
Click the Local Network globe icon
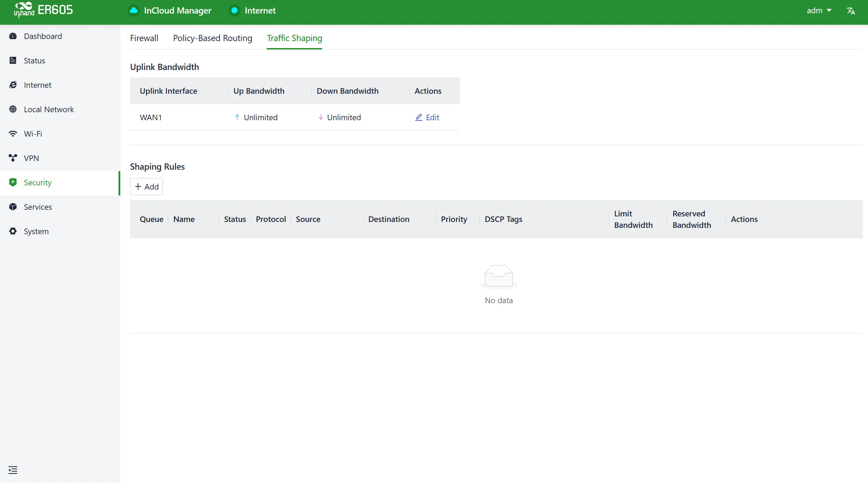click(x=13, y=109)
